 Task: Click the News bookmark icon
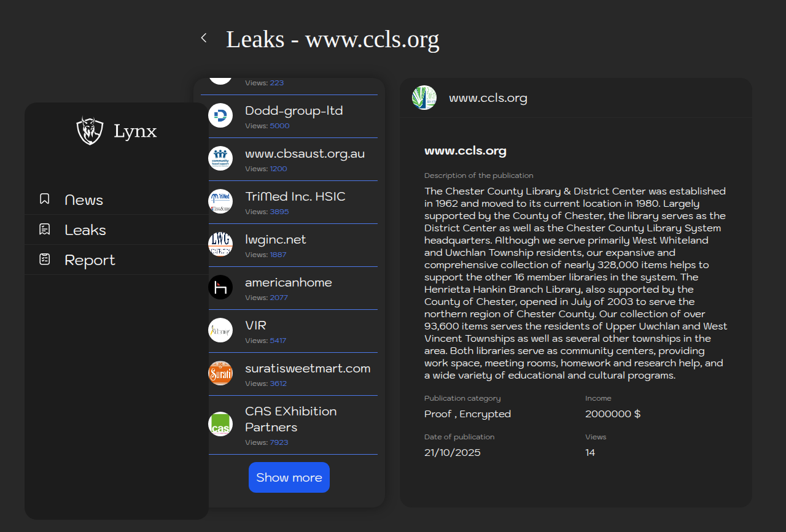[44, 199]
